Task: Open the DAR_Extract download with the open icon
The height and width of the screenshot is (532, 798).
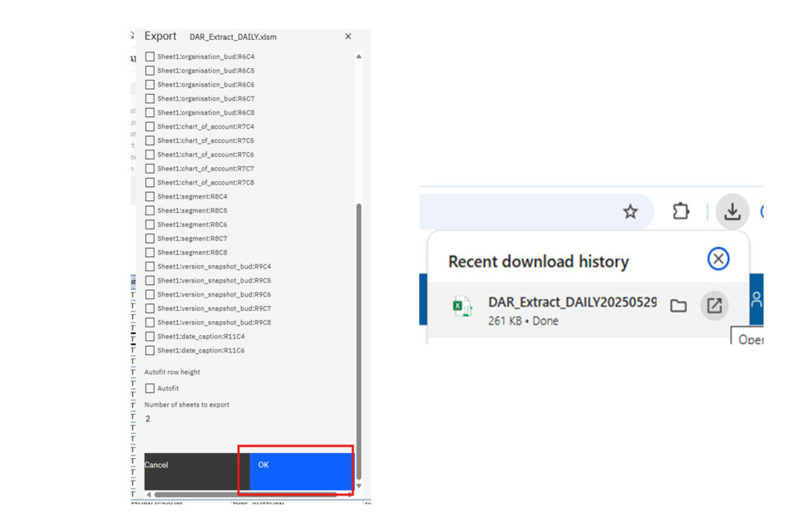Action: (x=714, y=306)
